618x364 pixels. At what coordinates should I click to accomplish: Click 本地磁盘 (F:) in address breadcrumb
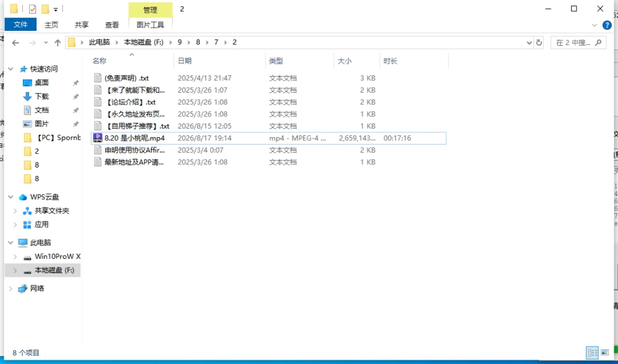pyautogui.click(x=144, y=43)
